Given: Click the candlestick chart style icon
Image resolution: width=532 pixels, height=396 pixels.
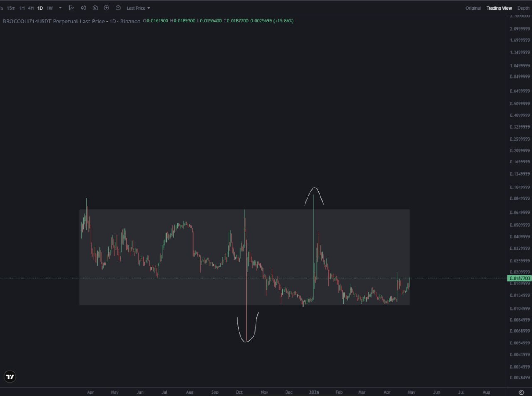Looking at the screenshot, I should [84, 8].
